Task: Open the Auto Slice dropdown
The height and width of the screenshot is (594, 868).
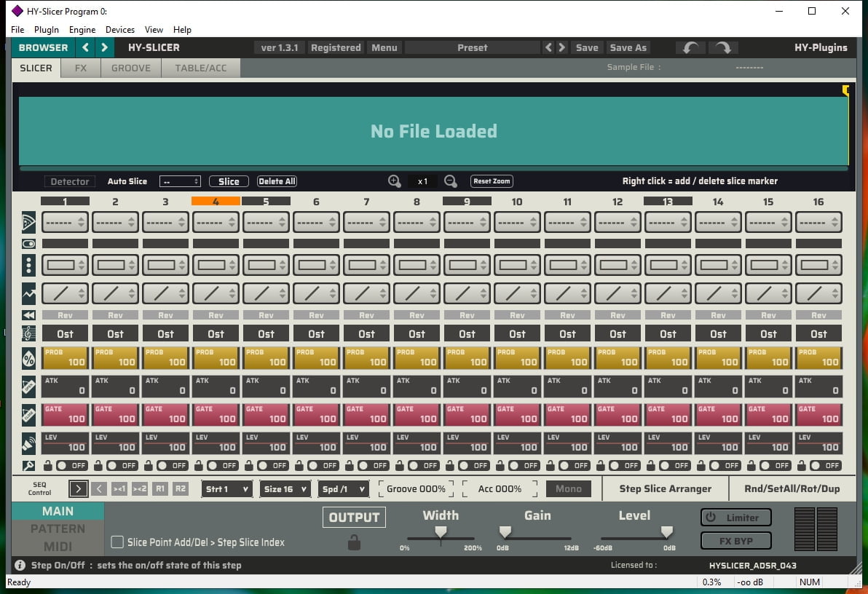Action: [x=180, y=181]
